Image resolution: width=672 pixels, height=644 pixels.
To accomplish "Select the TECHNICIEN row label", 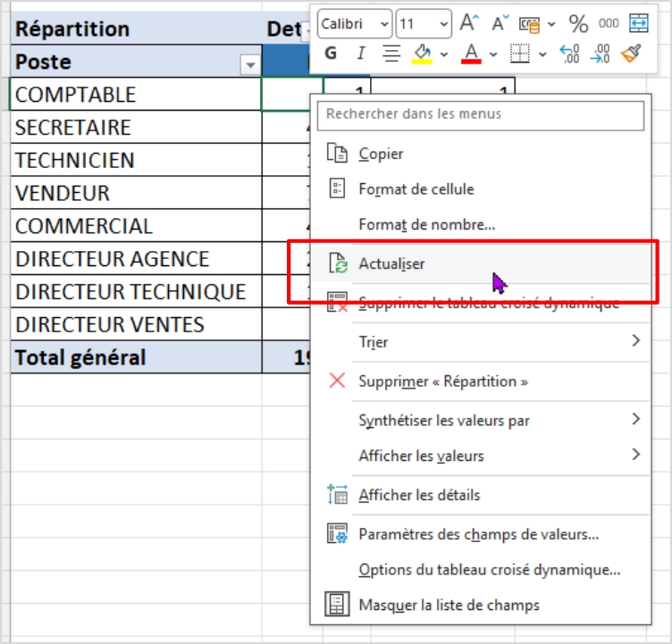I will 136,160.
